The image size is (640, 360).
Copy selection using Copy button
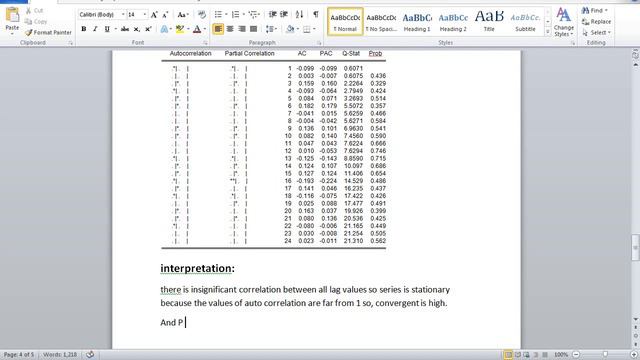tap(36, 21)
